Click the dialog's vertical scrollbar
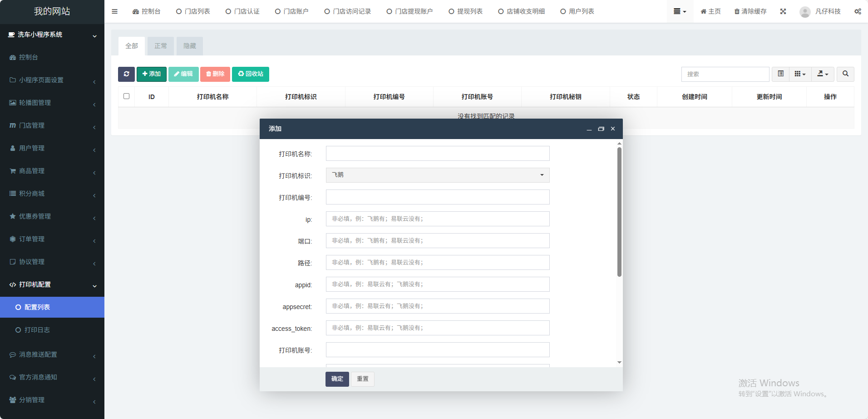The image size is (868, 419). [x=619, y=212]
